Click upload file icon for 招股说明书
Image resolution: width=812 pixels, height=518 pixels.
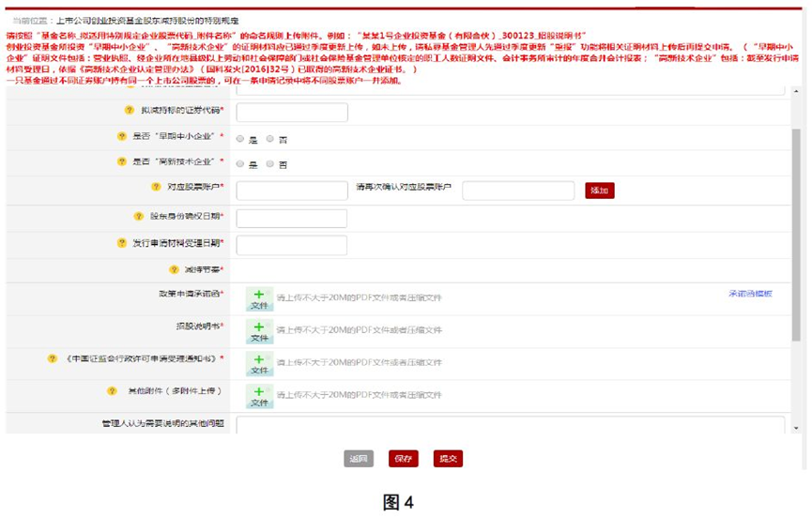pyautogui.click(x=259, y=330)
